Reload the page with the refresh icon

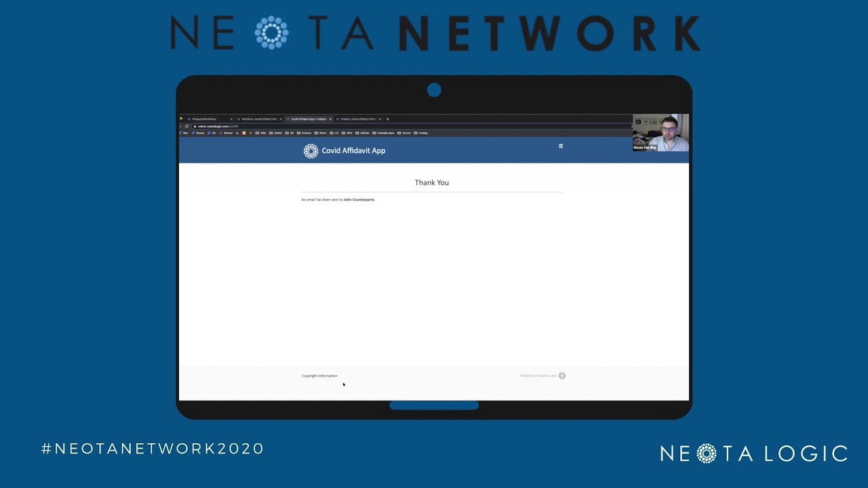click(186, 126)
